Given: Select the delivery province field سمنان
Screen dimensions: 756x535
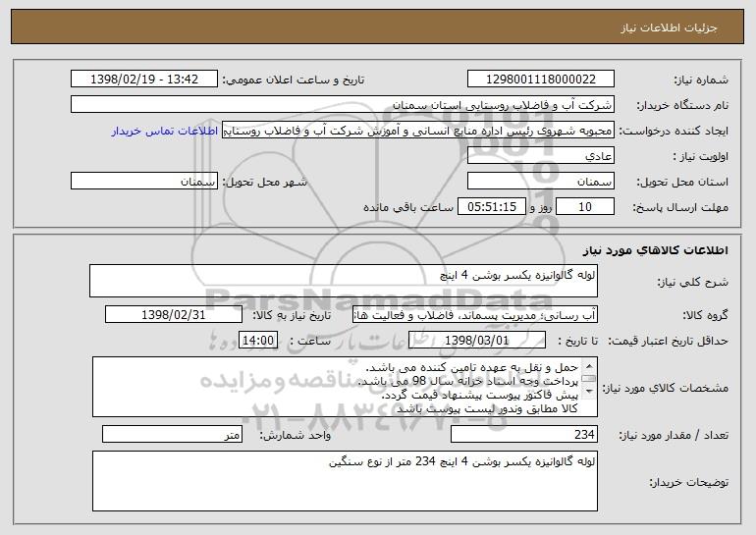Looking at the screenshot, I should coord(540,182).
